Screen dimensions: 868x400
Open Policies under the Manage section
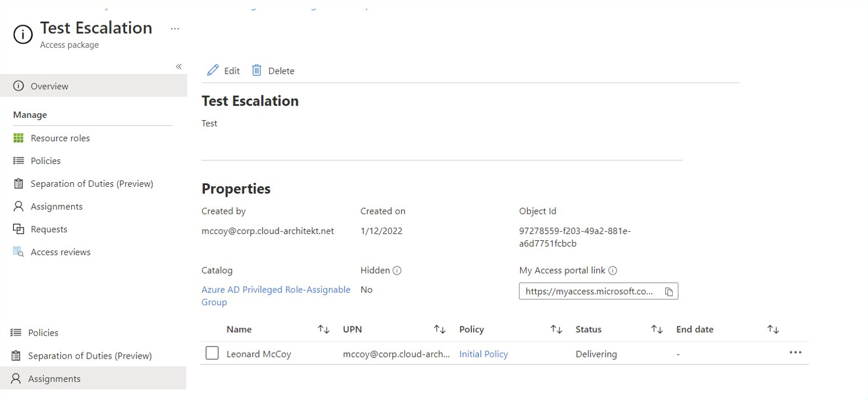[45, 161]
